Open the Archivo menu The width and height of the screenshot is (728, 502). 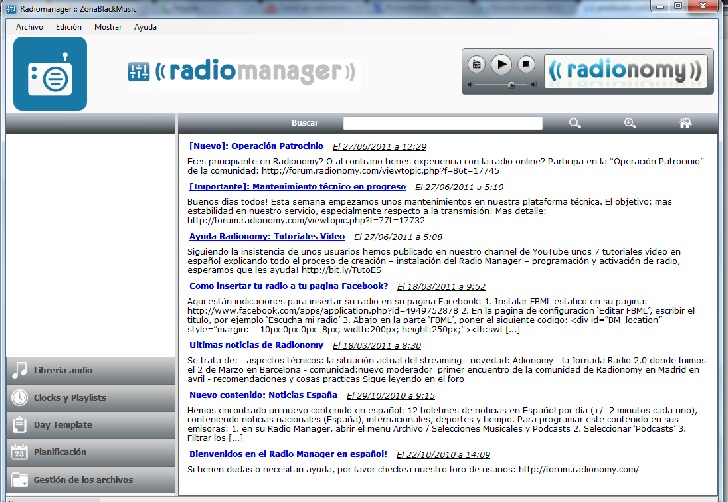(x=29, y=27)
